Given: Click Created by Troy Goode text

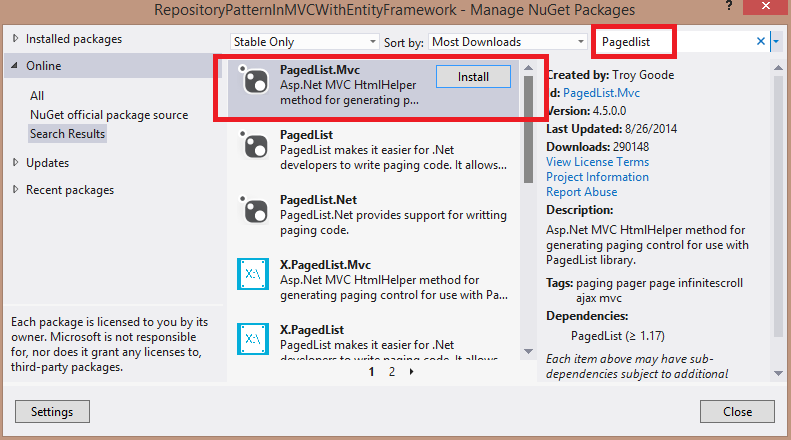Looking at the screenshot, I should [610, 75].
